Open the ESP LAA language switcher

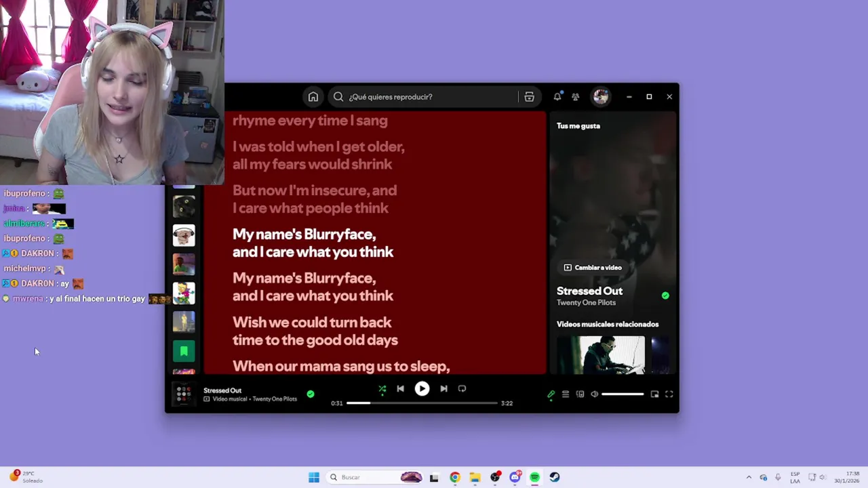click(x=795, y=477)
